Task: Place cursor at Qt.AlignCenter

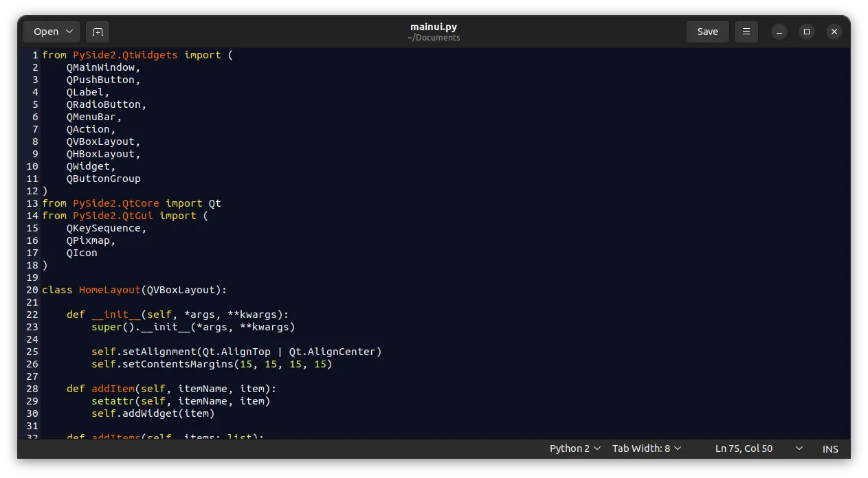Action: pos(335,352)
